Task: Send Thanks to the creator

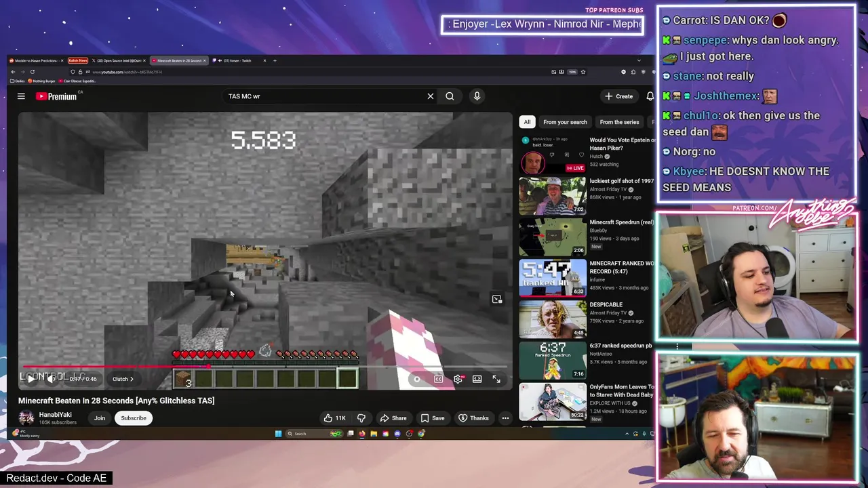Action: coord(473,418)
